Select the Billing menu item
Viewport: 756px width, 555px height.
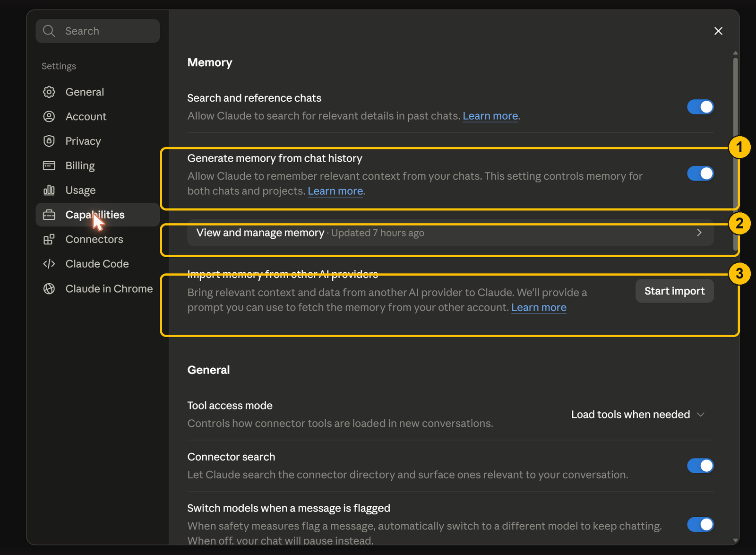98,165
